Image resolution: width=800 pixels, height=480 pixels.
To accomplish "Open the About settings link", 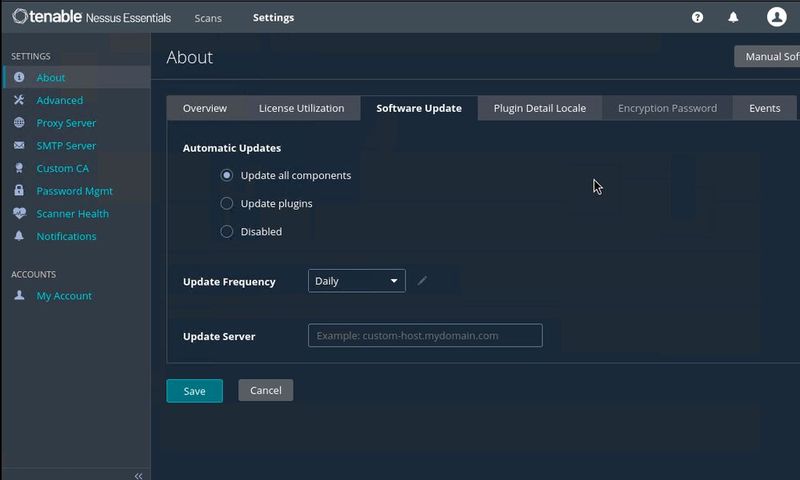I will (x=51, y=78).
